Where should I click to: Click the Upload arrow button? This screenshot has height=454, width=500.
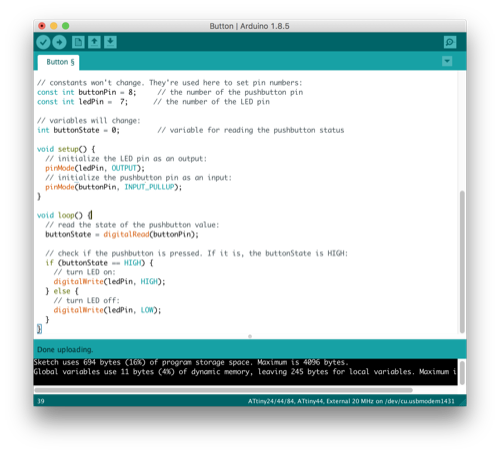tap(59, 42)
